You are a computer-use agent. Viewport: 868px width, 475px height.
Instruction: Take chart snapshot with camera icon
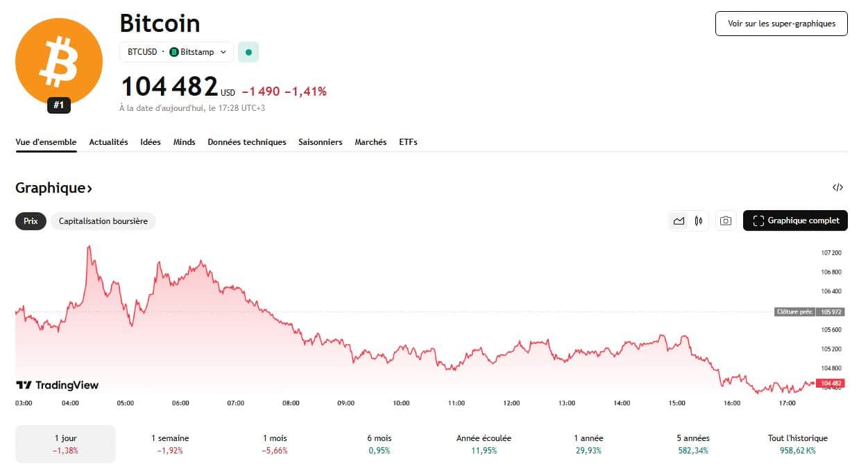[x=725, y=221]
